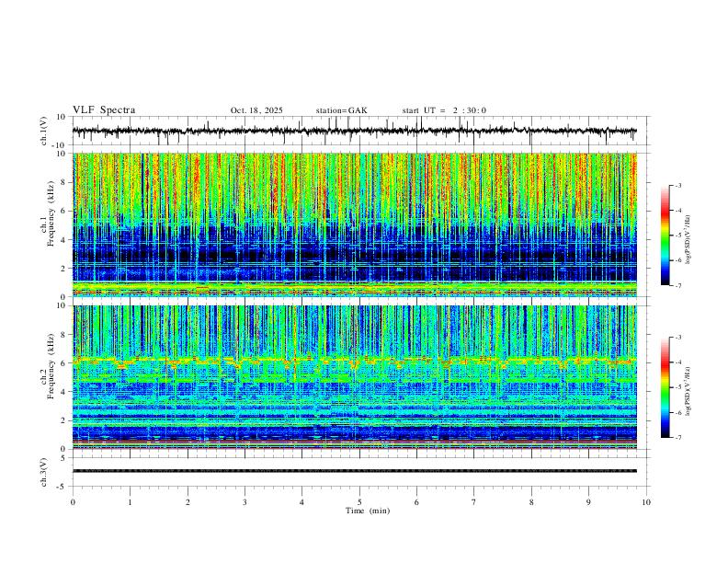Click inside the ch.1 spectrogram panel
This screenshot has height=563, width=728.
tap(354, 224)
